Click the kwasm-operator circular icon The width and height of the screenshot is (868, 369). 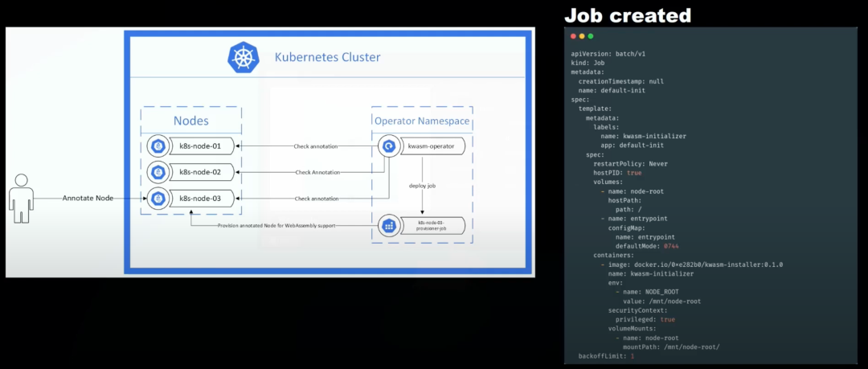point(389,146)
